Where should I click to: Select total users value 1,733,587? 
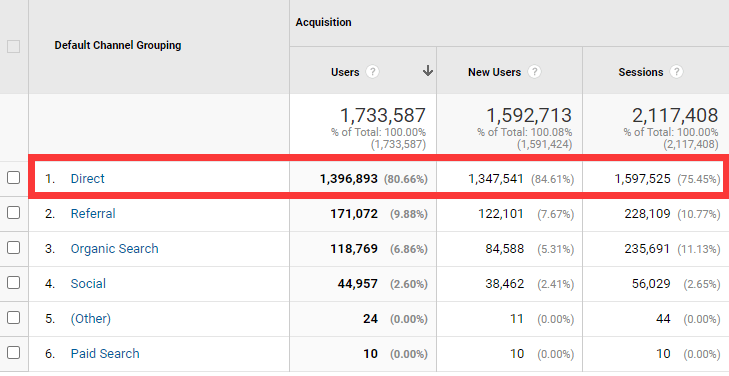coord(383,115)
